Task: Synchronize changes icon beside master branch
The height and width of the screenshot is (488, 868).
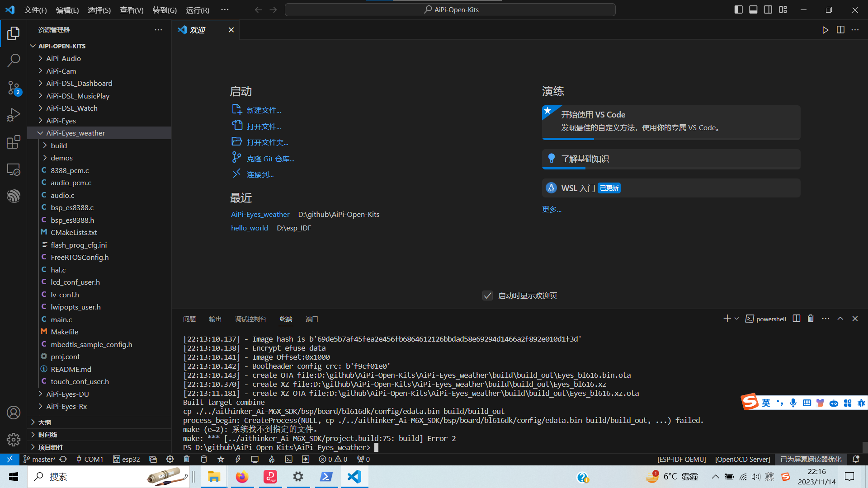Action: point(63,459)
